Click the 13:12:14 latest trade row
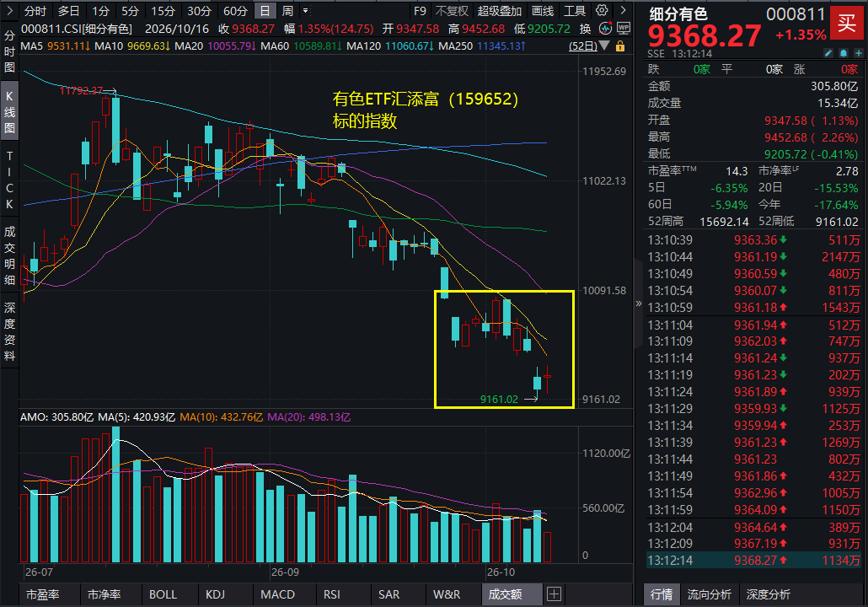Image resolution: width=868 pixels, height=607 pixels. 754,560
